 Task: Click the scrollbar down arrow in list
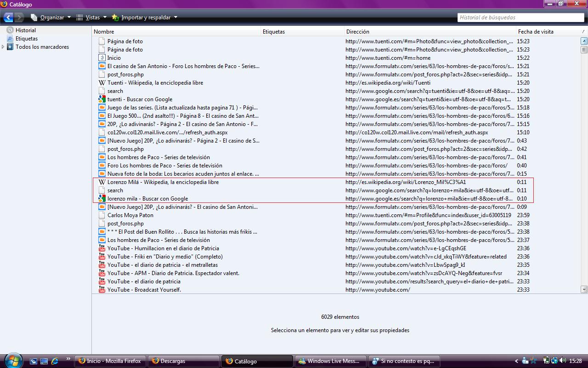[584, 289]
